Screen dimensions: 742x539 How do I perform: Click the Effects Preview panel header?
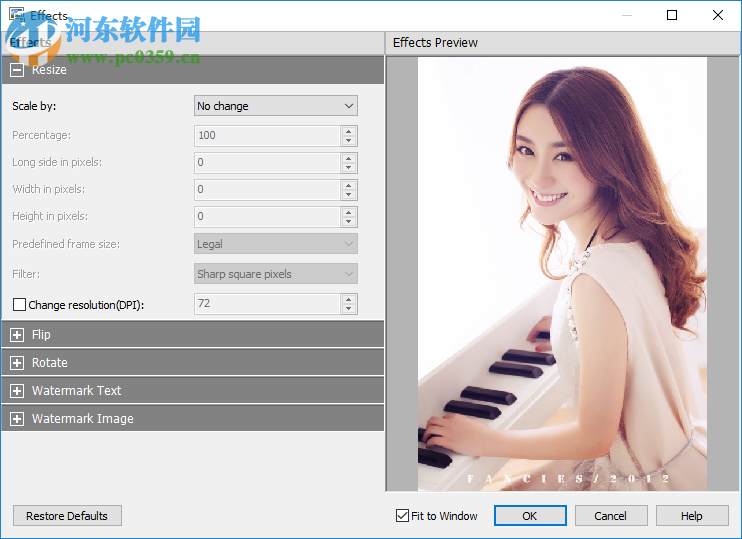(x=563, y=43)
